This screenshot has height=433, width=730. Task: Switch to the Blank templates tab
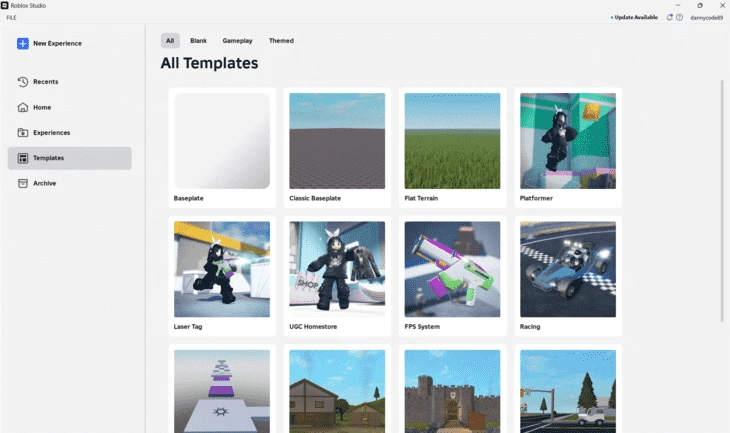(198, 41)
